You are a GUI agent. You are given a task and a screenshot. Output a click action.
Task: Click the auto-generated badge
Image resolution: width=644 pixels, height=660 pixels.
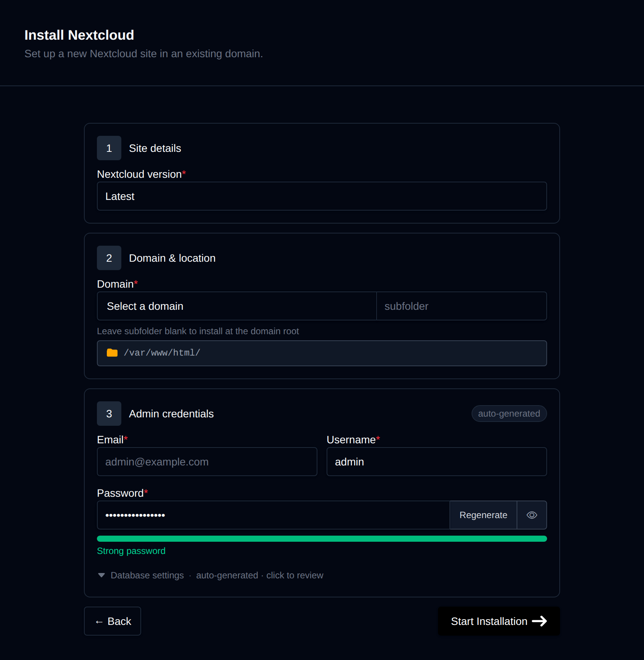tap(509, 414)
